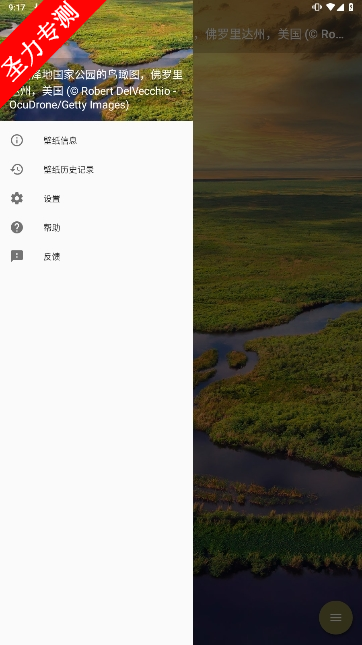Screen dimensions: 362x645
Task: Tap the feedback speech bubble icon
Action: pyautogui.click(x=17, y=256)
